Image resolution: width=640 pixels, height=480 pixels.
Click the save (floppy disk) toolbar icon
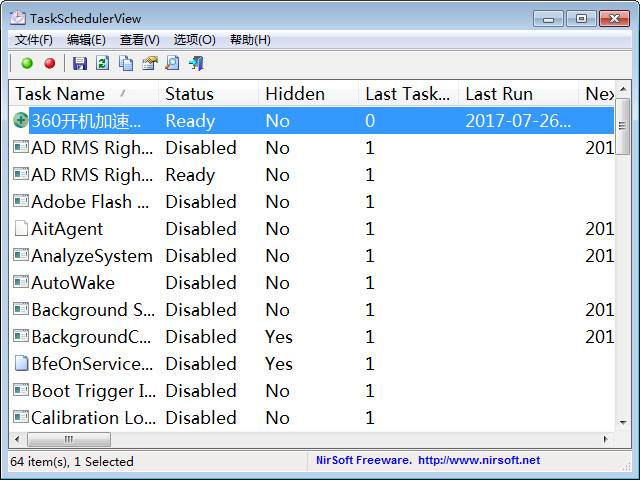(x=80, y=63)
